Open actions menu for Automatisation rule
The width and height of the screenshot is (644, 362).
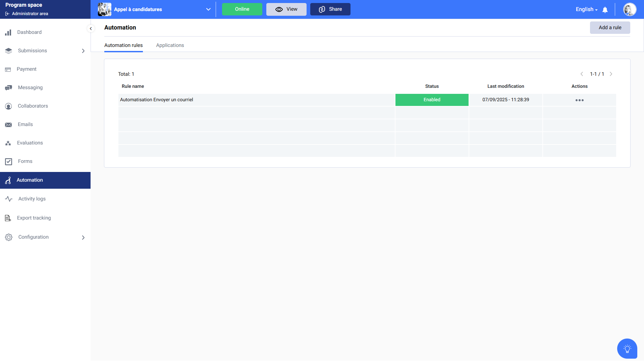click(580, 100)
